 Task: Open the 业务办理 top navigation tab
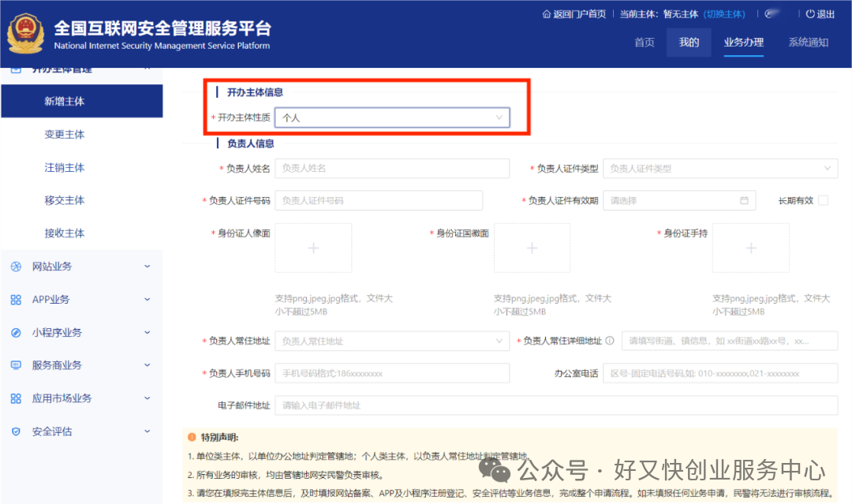pyautogui.click(x=744, y=43)
